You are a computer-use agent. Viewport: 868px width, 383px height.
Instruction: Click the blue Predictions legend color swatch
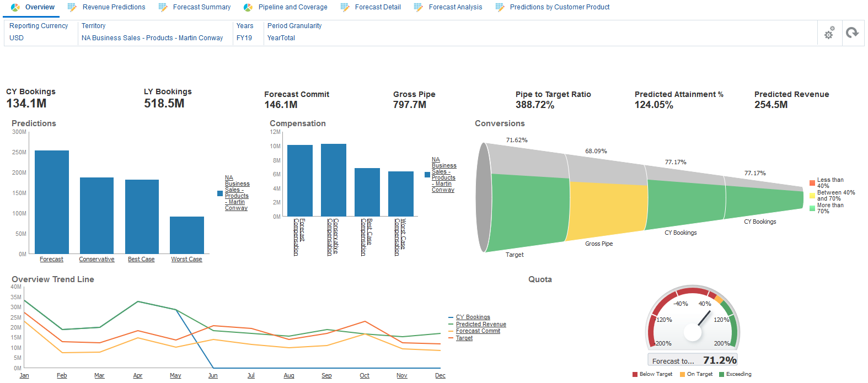[x=220, y=193]
